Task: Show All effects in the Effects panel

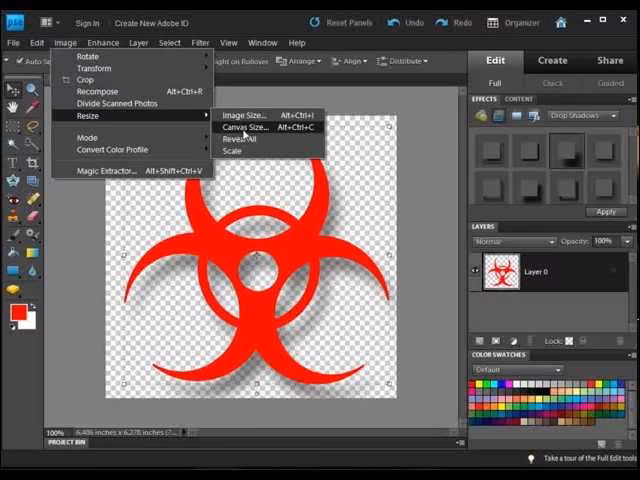Action: (x=534, y=116)
